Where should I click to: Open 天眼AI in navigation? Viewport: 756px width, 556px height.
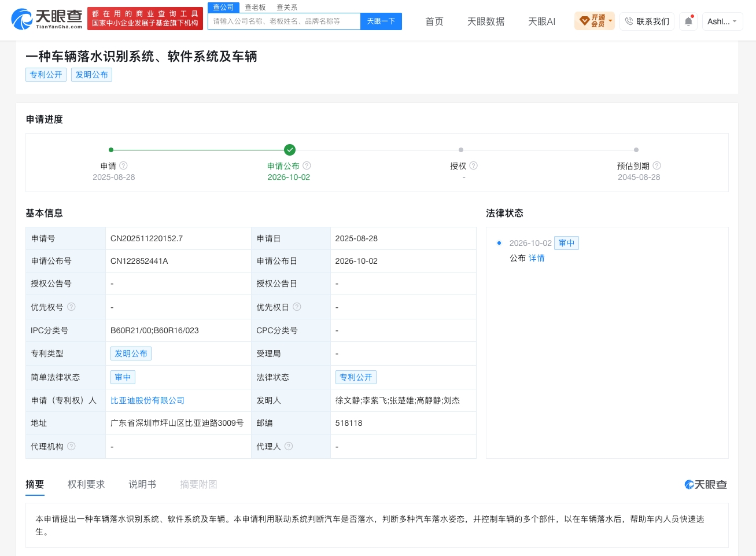541,21
